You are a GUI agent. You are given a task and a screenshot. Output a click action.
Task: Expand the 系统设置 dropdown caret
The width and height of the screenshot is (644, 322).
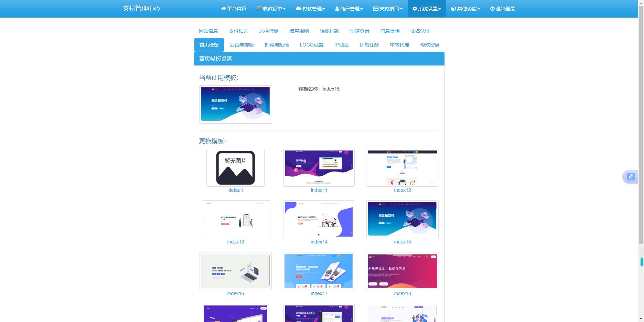440,9
